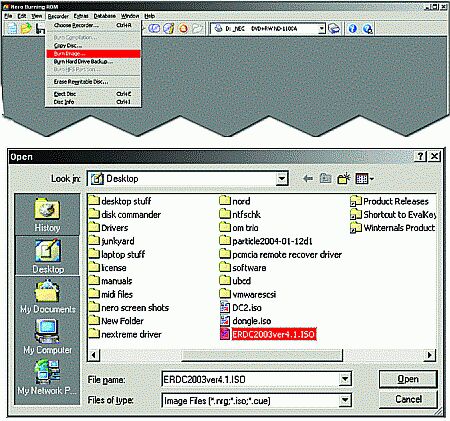
Task: Select the laptop stuff folder
Action: [x=117, y=255]
